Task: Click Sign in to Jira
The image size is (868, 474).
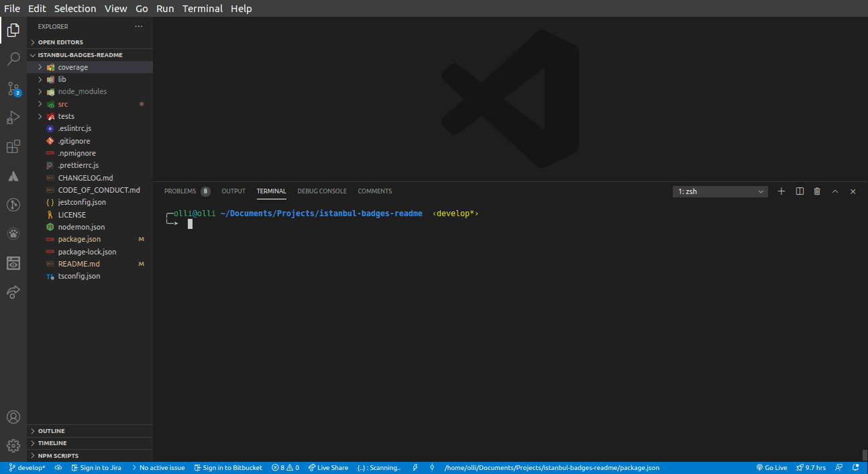Action: 96,468
